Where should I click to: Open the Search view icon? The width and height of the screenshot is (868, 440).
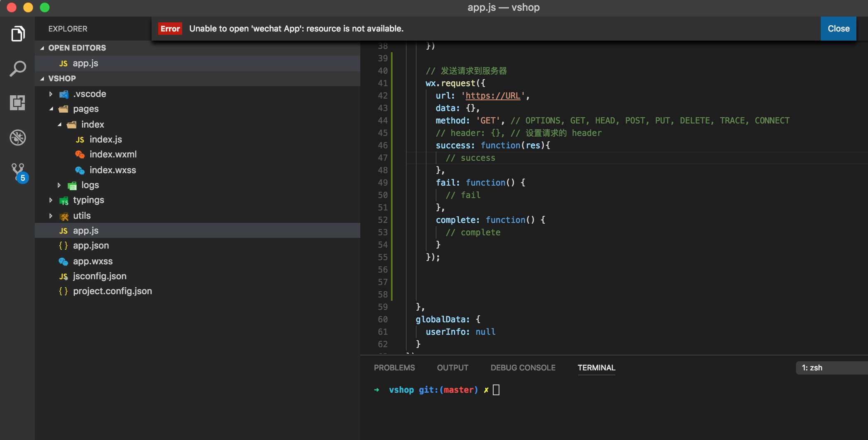click(x=18, y=68)
